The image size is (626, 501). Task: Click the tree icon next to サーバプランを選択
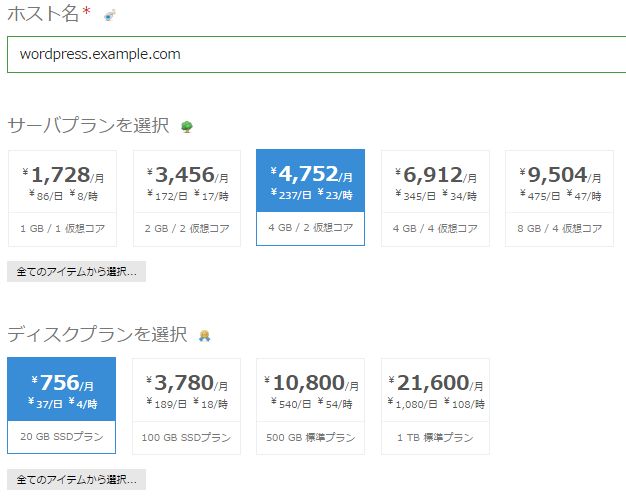point(187,127)
